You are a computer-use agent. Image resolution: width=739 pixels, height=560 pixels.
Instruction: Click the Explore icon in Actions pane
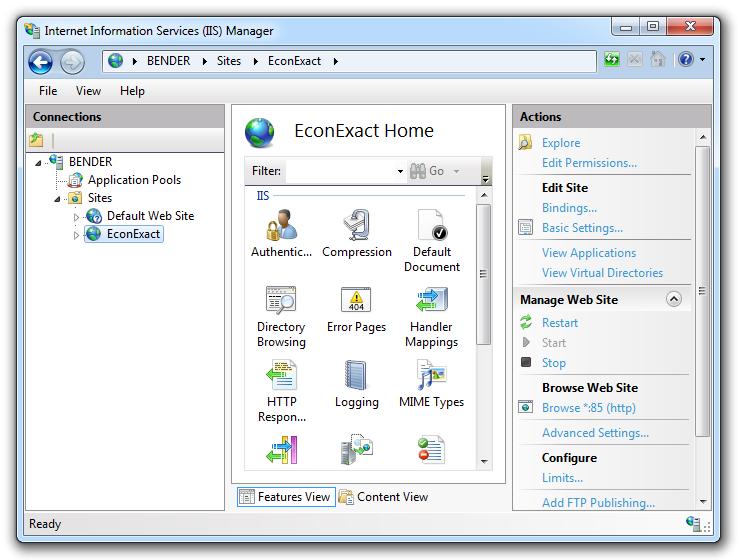tap(526, 142)
